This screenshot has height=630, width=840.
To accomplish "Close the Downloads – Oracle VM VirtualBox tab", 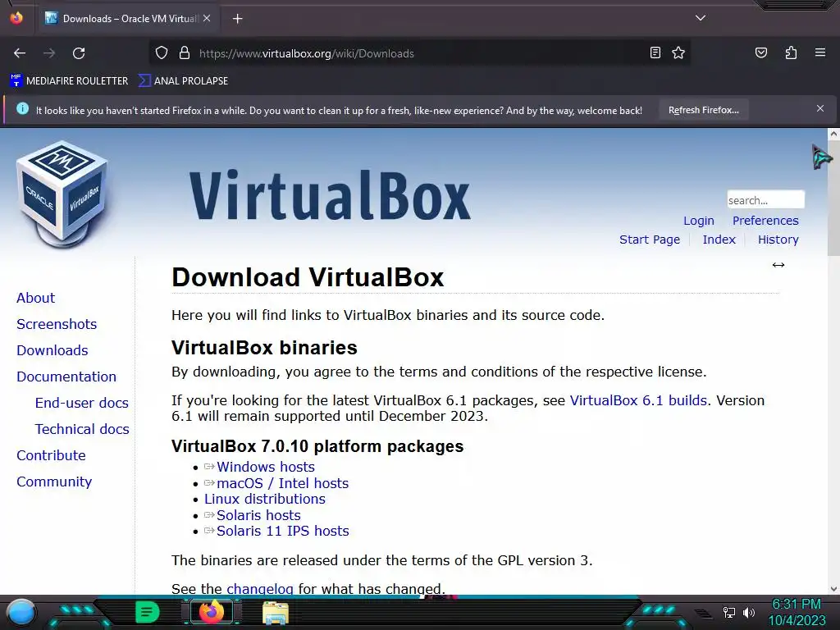I will click(x=207, y=18).
